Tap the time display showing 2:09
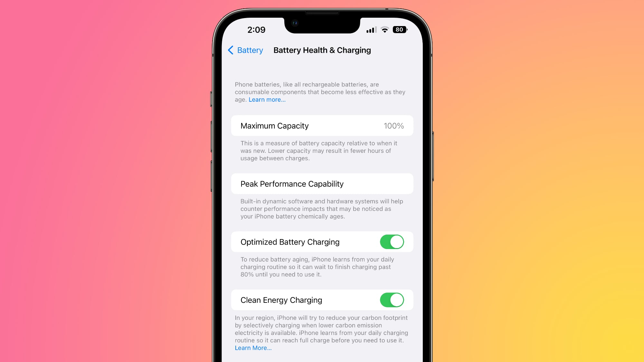 coord(256,30)
